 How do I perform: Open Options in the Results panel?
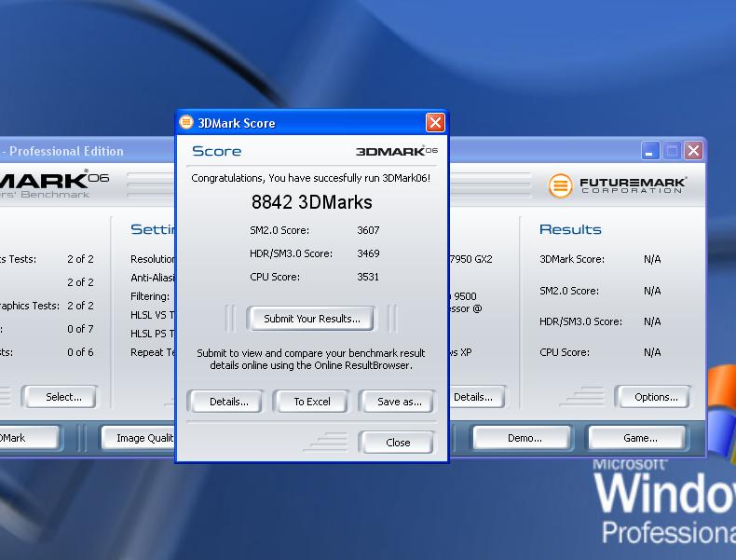click(x=655, y=397)
